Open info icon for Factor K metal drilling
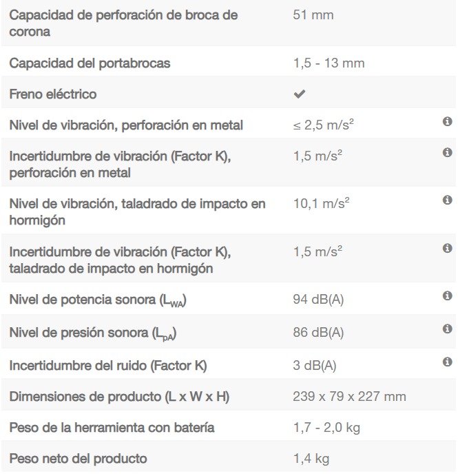 pyautogui.click(x=447, y=152)
